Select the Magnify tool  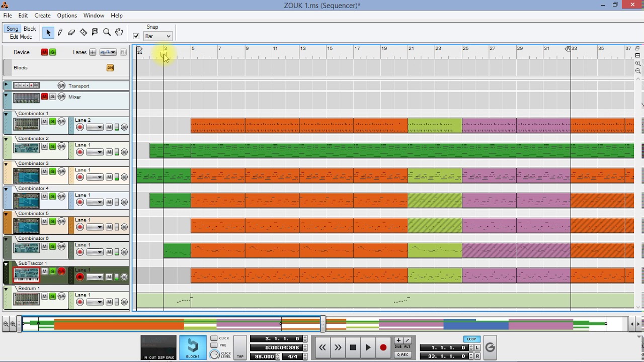(x=107, y=32)
